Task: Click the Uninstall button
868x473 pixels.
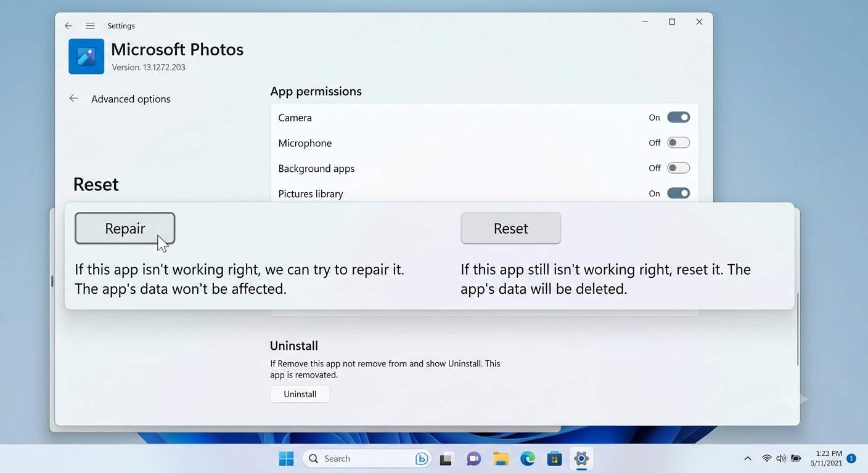Action: coord(300,394)
